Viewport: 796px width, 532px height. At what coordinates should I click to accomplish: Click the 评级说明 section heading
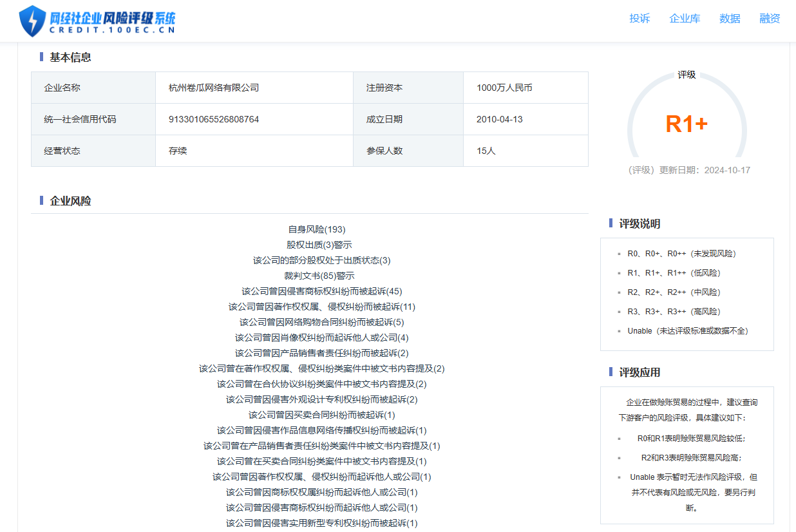[x=640, y=224]
